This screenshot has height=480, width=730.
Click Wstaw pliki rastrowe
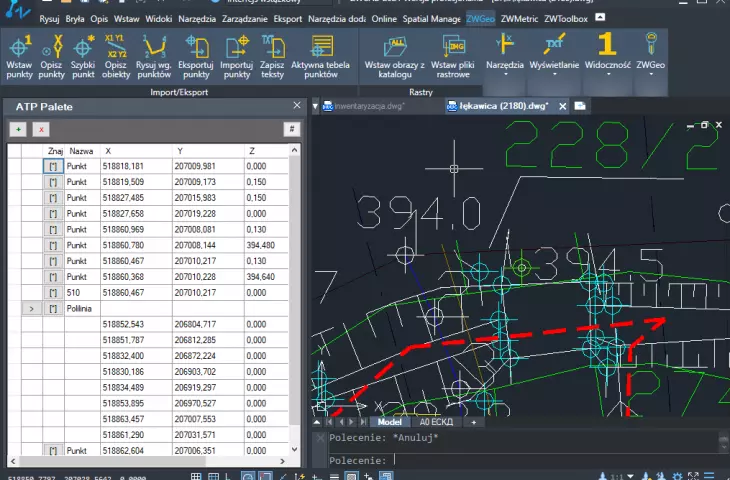click(x=453, y=56)
